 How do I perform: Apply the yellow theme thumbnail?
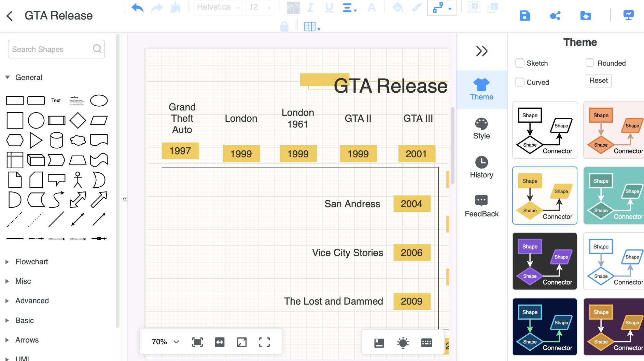pos(545,196)
